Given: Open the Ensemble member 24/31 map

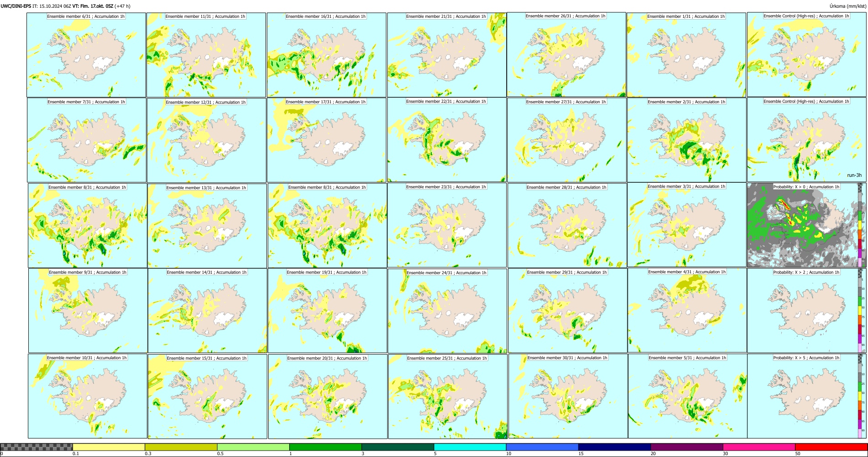Looking at the screenshot, I should [x=448, y=311].
